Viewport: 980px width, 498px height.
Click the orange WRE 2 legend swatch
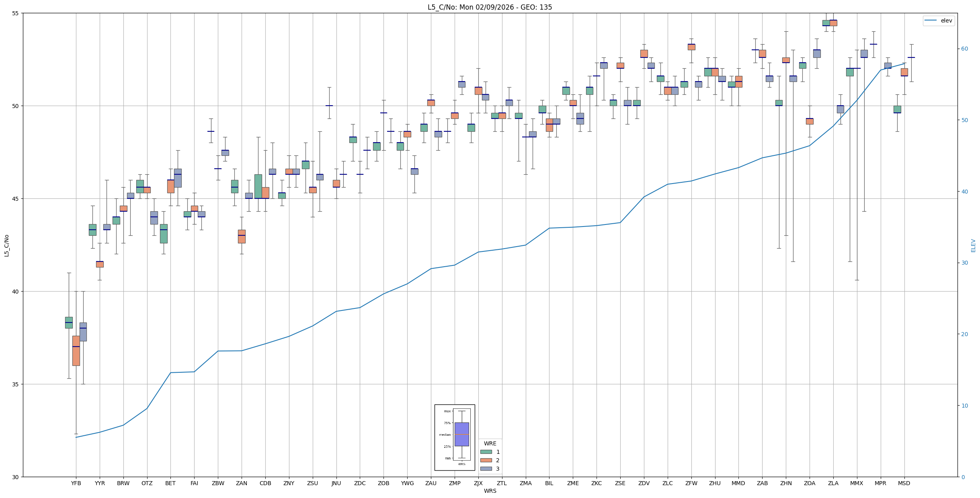[486, 460]
